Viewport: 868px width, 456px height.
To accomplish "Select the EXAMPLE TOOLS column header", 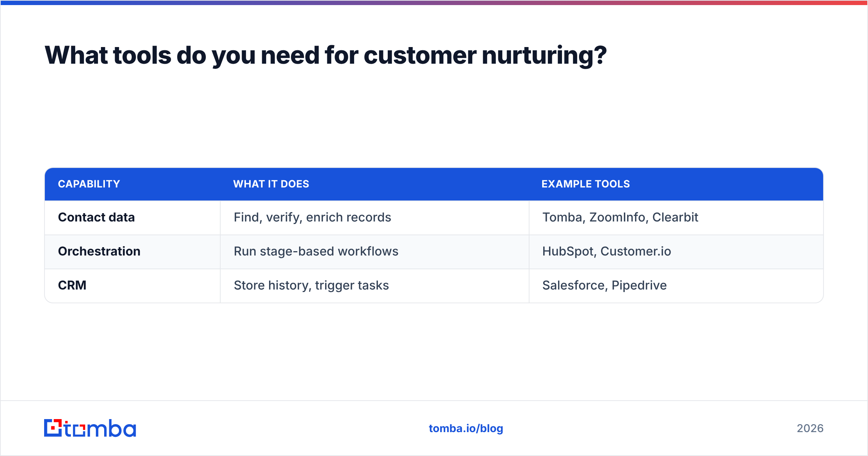I will point(676,184).
